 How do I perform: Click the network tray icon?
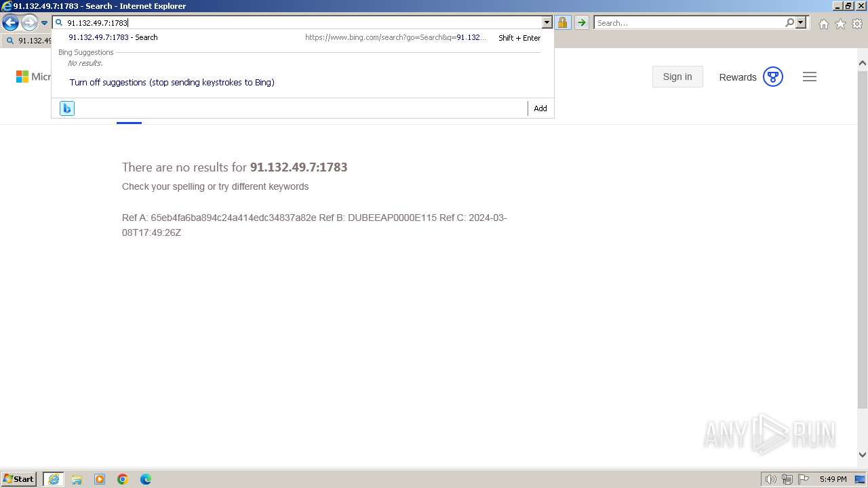[x=787, y=479]
